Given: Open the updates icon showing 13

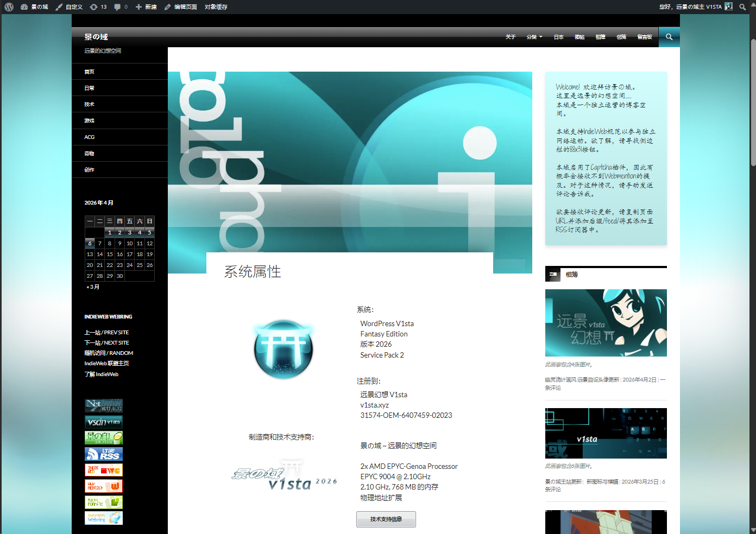Looking at the screenshot, I should coord(98,7).
